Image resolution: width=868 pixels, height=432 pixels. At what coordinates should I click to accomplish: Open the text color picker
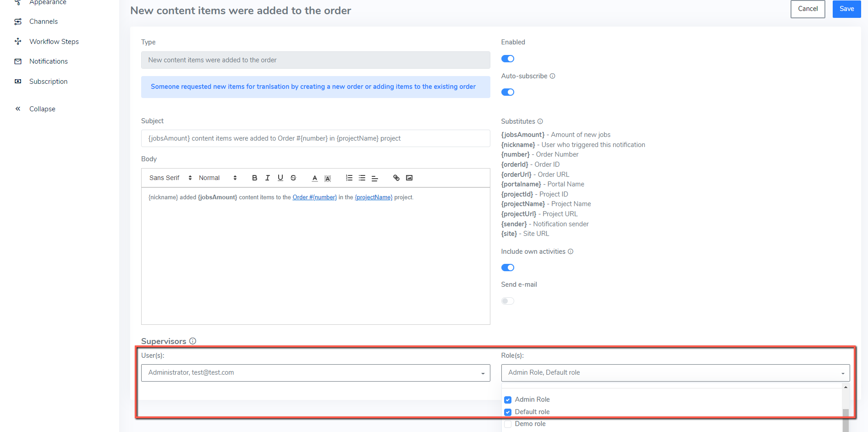[315, 178]
